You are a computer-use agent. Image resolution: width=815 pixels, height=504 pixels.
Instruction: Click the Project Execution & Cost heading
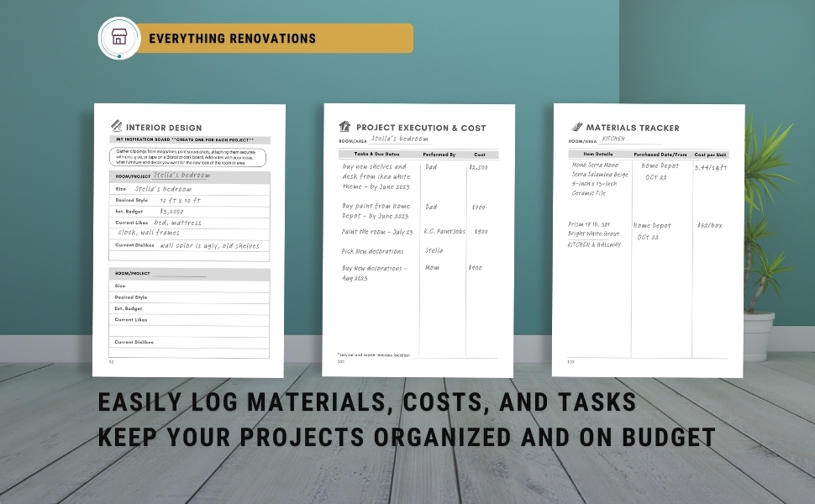pyautogui.click(x=421, y=128)
